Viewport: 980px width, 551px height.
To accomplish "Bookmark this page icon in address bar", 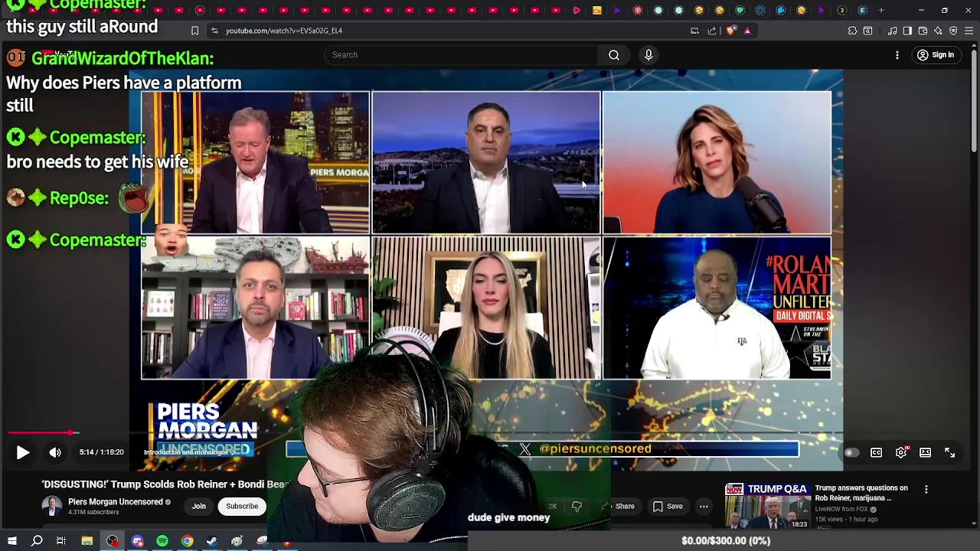I will tap(194, 31).
